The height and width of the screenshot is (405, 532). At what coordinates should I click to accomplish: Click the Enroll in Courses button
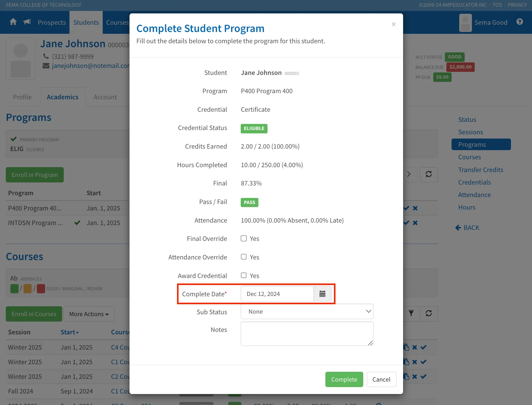pos(34,314)
